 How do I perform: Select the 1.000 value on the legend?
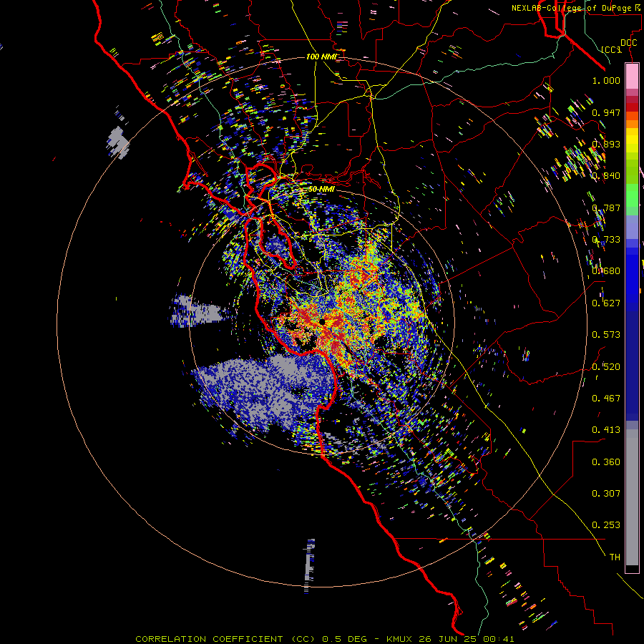[x=606, y=80]
